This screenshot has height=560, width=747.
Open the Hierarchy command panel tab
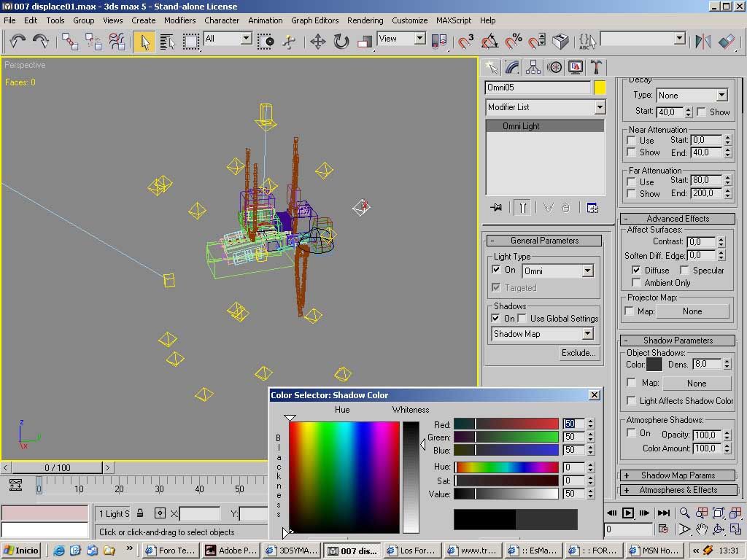point(533,67)
